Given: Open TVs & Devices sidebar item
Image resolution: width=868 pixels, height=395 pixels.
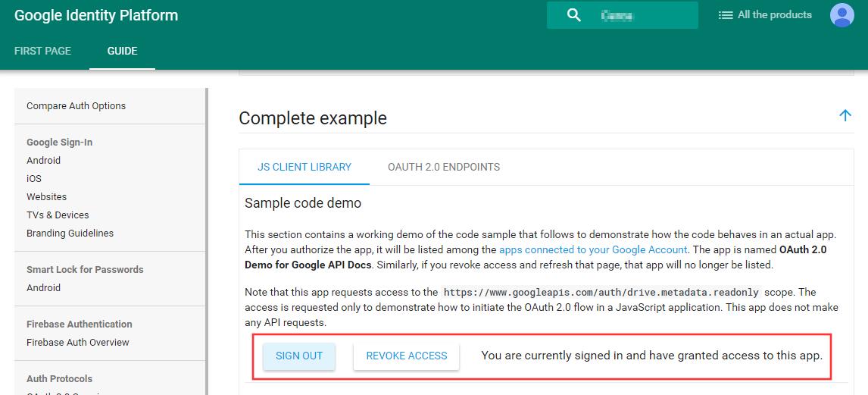Looking at the screenshot, I should point(58,215).
